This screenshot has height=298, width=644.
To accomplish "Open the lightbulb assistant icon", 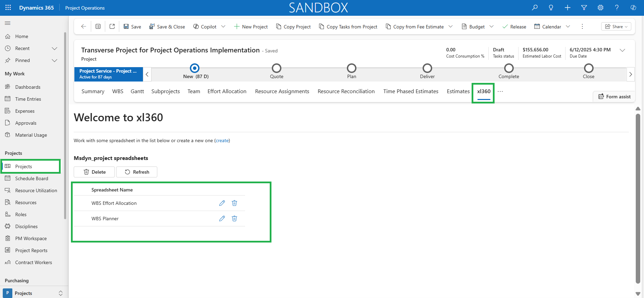I will pyautogui.click(x=551, y=8).
